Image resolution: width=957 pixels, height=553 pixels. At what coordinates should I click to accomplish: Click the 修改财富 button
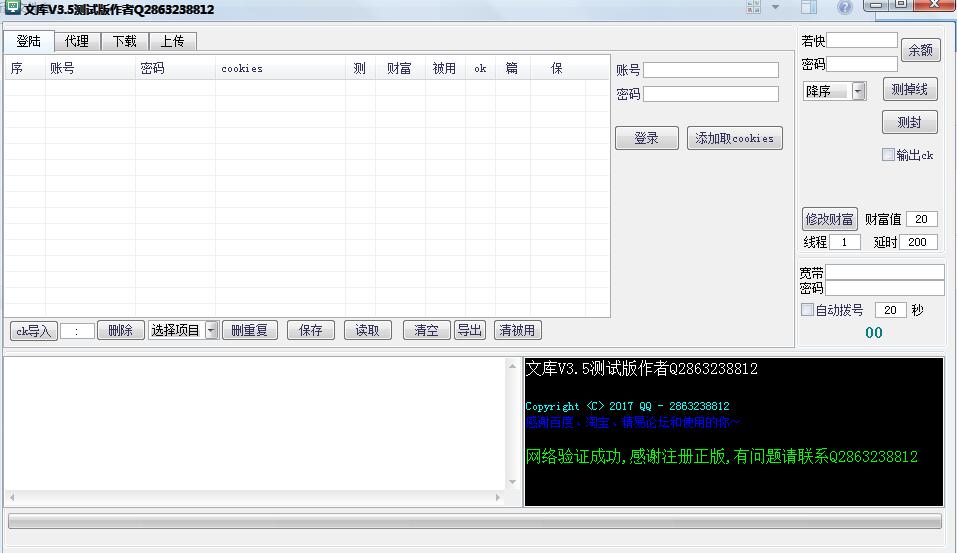829,219
